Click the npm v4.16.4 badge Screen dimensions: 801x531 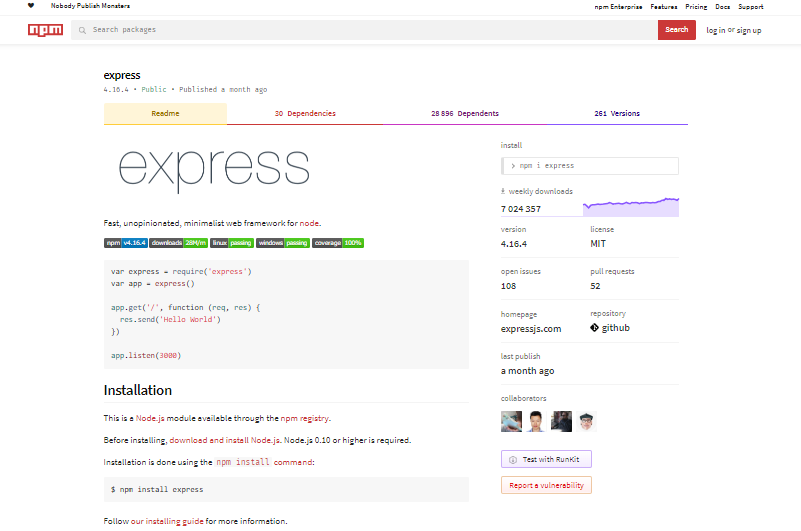click(x=126, y=243)
